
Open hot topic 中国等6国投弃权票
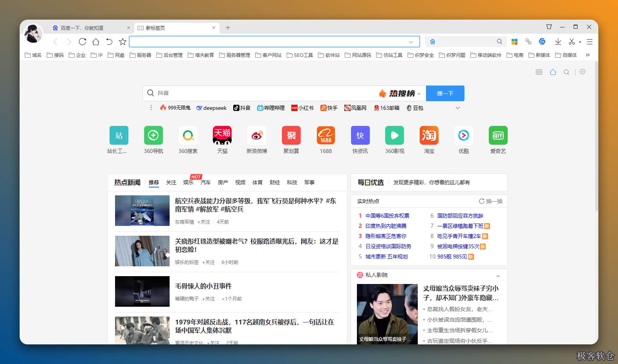(x=388, y=216)
